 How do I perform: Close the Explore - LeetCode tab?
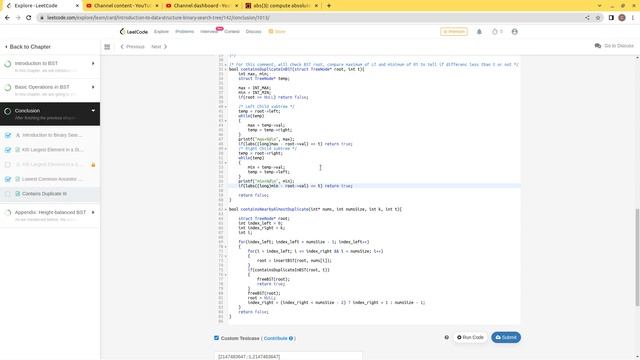[x=78, y=6]
